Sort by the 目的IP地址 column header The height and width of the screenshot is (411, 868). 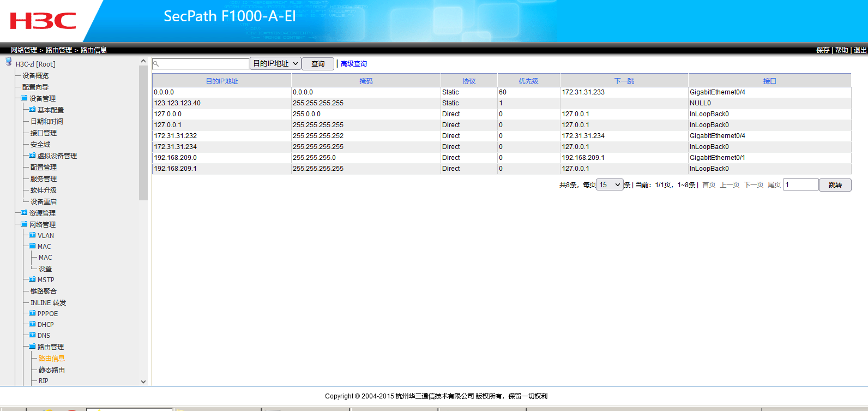click(222, 81)
